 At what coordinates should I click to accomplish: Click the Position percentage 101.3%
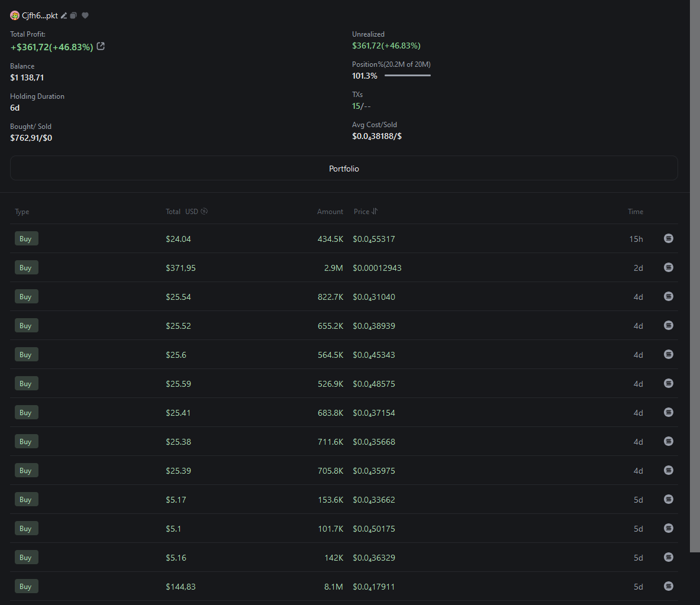364,76
